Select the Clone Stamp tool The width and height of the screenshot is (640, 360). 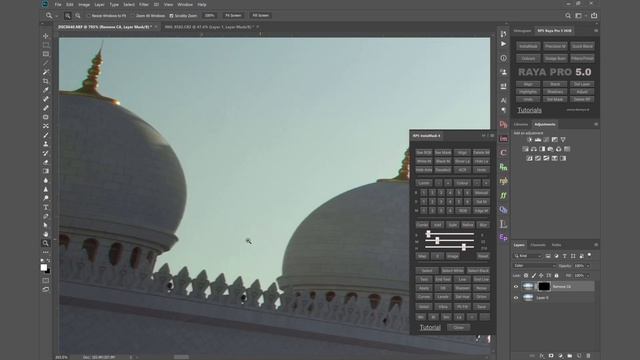coord(46,144)
